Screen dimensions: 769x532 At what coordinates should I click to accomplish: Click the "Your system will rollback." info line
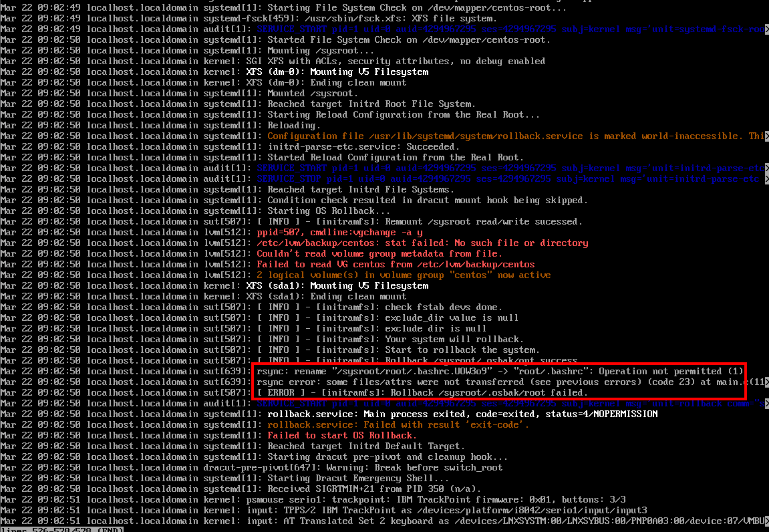click(x=454, y=339)
